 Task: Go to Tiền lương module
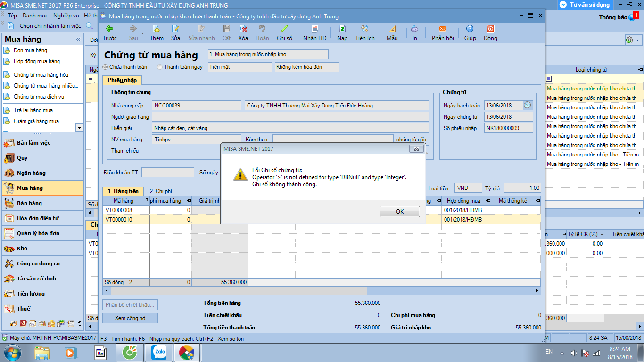coord(42,294)
